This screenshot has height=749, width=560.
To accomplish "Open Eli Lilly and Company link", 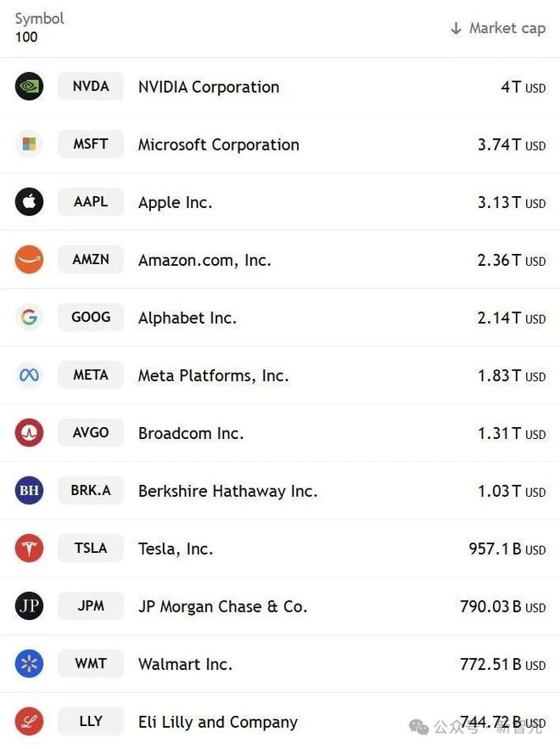I will coord(217,722).
